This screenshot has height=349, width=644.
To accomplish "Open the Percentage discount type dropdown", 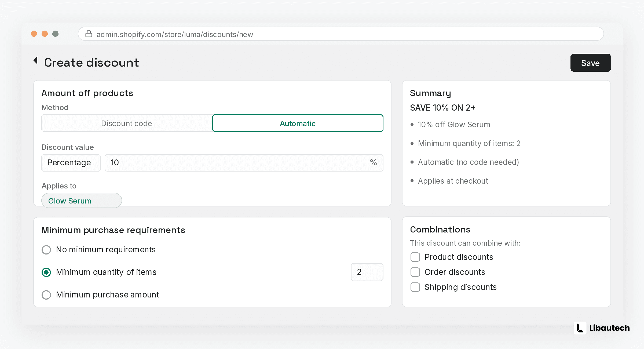I will pyautogui.click(x=71, y=163).
